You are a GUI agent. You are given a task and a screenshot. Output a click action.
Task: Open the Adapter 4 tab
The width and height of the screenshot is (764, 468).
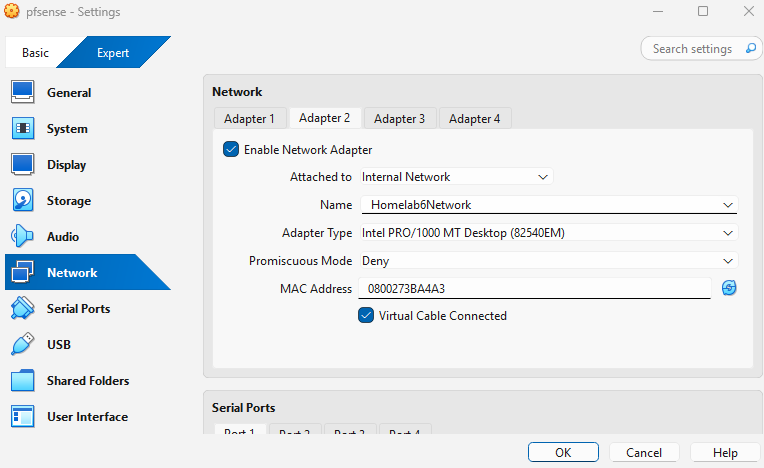click(x=475, y=118)
